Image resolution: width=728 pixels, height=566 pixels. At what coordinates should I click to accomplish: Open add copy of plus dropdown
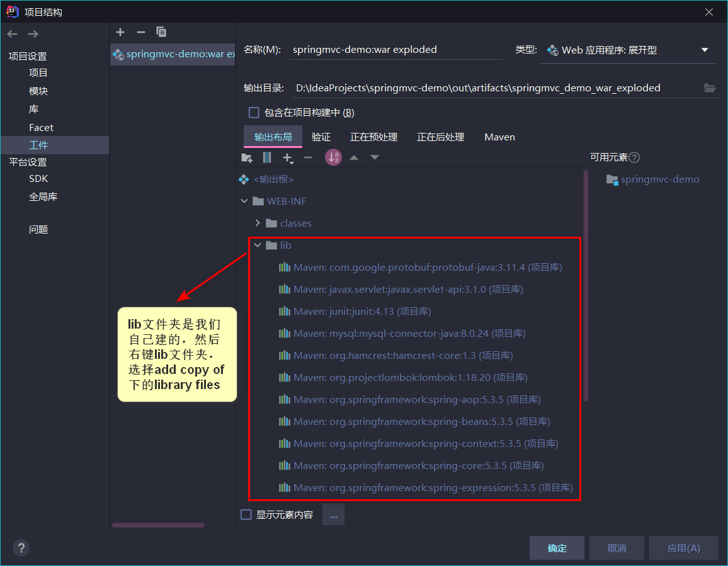288,158
